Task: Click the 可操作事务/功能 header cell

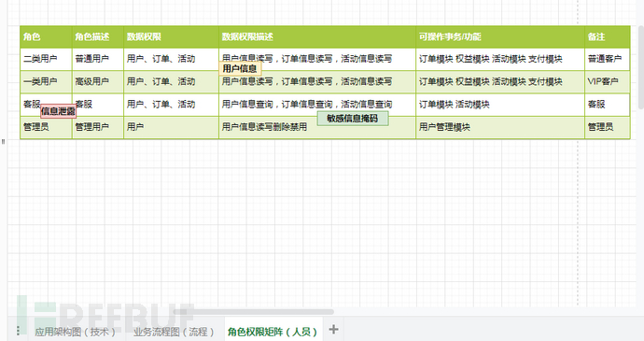Action: pyautogui.click(x=500, y=37)
